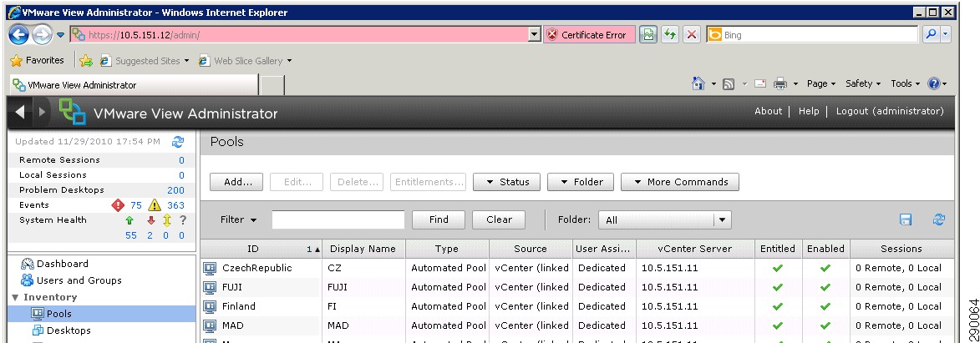Image resolution: width=980 pixels, height=343 pixels.
Task: Open the Tools menu
Action: (x=906, y=83)
